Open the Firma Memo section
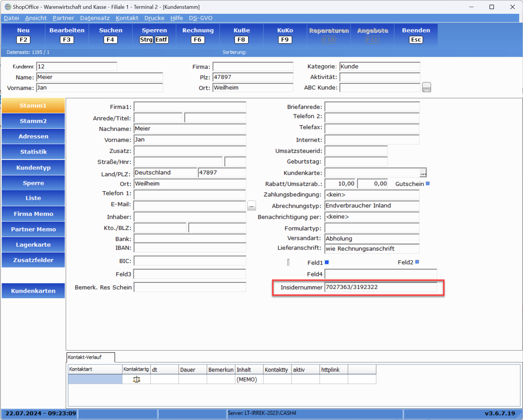 pos(33,214)
